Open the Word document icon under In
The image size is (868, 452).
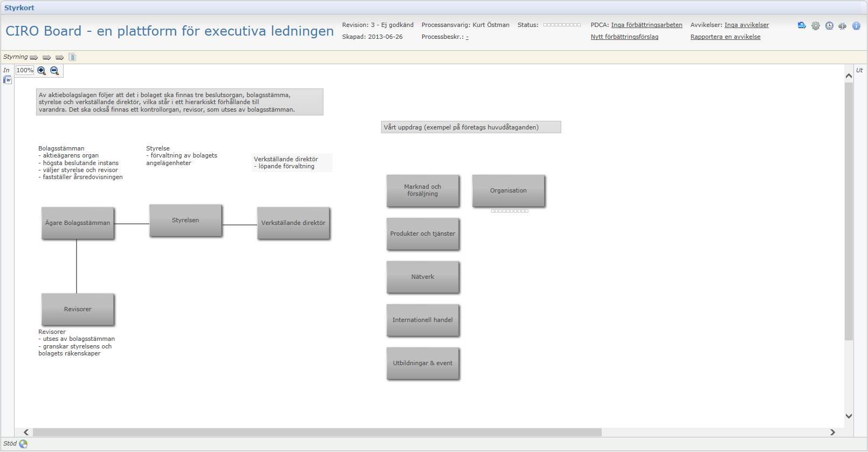(x=8, y=80)
